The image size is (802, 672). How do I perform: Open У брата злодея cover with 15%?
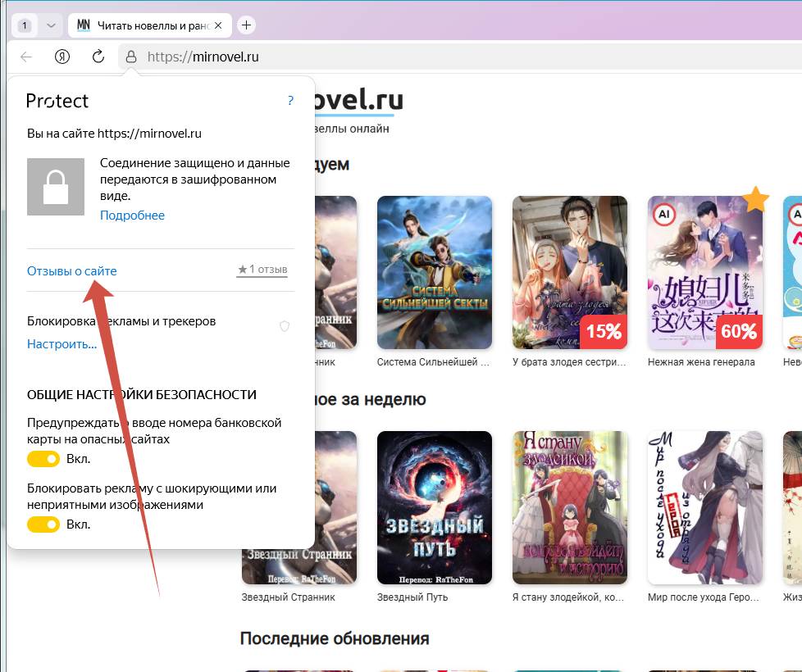[570, 272]
